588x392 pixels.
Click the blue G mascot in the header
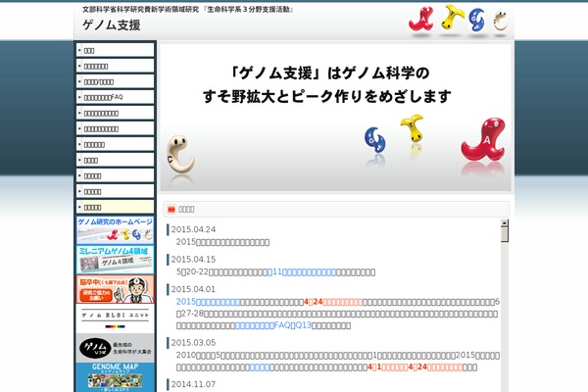click(477, 20)
